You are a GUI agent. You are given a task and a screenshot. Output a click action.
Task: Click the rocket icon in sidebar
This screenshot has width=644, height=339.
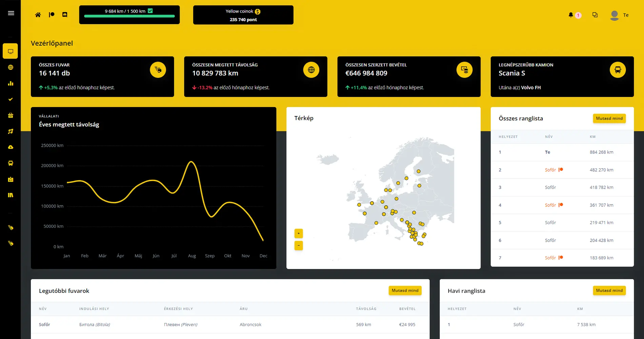(11, 131)
